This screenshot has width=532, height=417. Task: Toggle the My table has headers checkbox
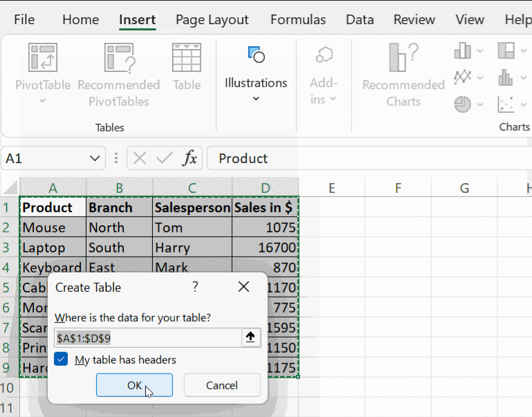62,360
